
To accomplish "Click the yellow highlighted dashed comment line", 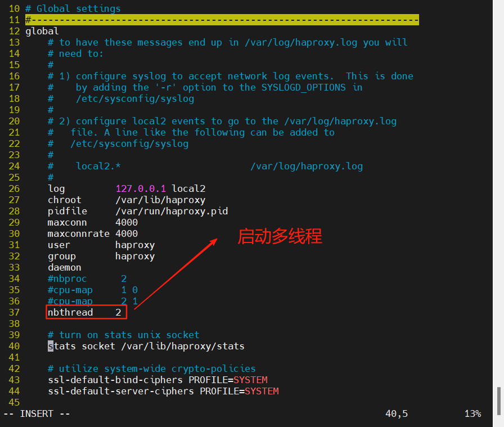I will click(222, 20).
